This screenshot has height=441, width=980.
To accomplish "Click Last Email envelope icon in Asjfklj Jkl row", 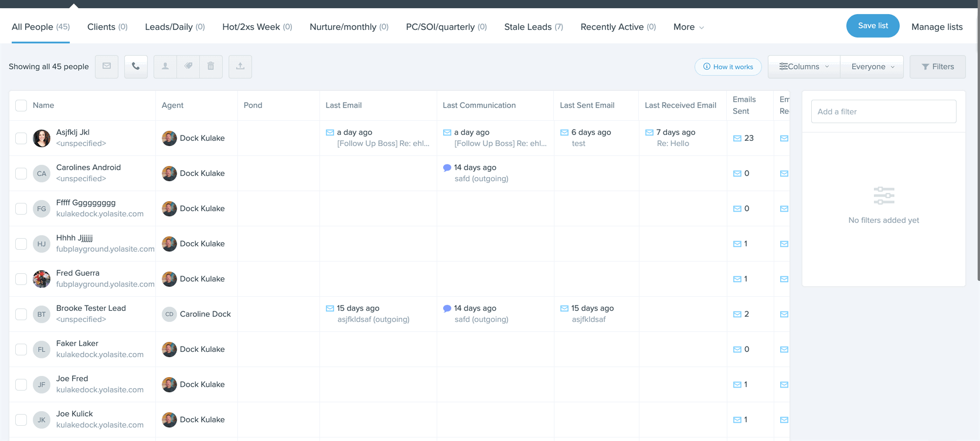I will (x=330, y=133).
